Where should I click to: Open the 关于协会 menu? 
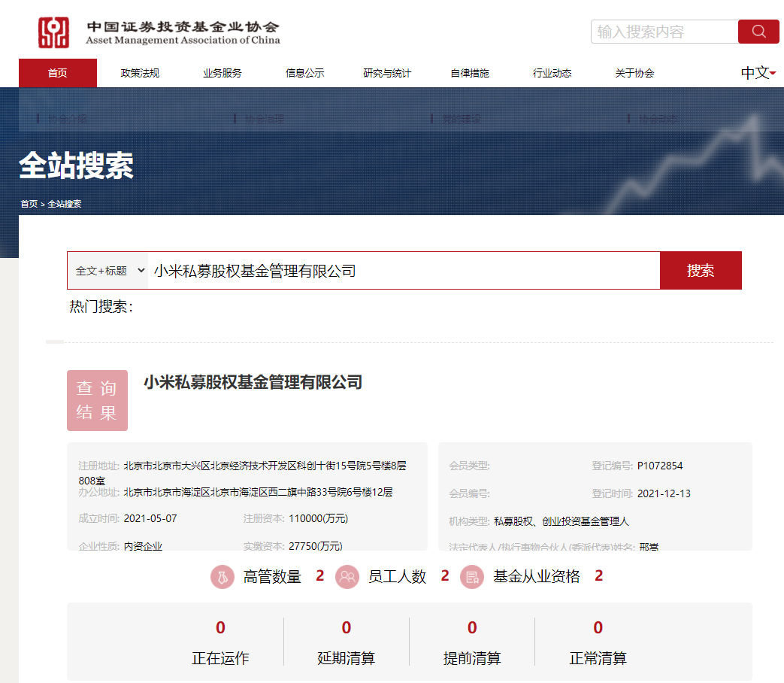coord(634,73)
